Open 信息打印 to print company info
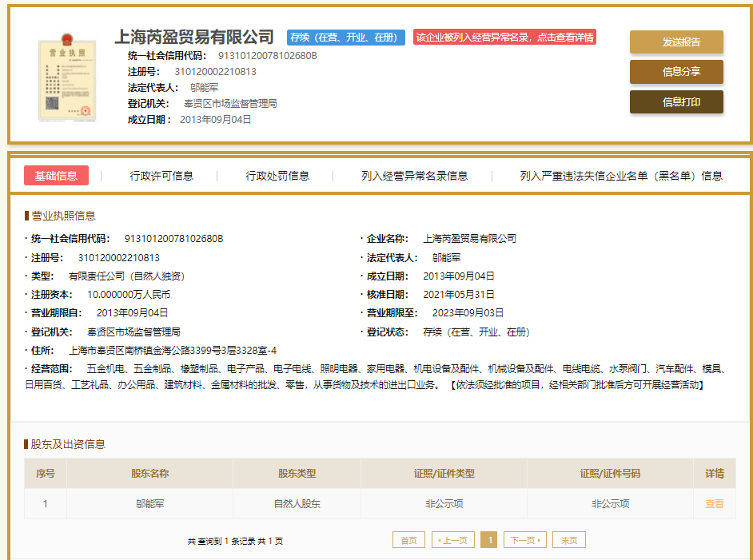This screenshot has width=753, height=560. point(676,102)
